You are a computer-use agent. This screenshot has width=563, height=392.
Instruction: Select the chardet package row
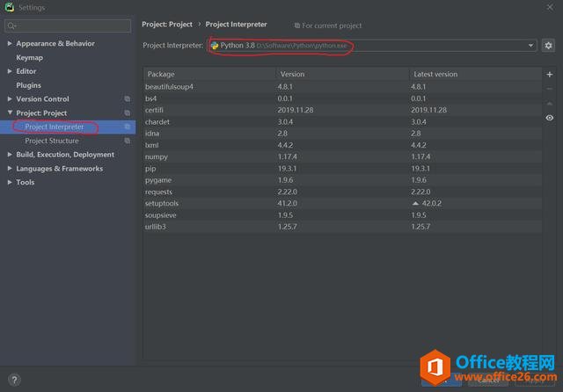pos(342,121)
